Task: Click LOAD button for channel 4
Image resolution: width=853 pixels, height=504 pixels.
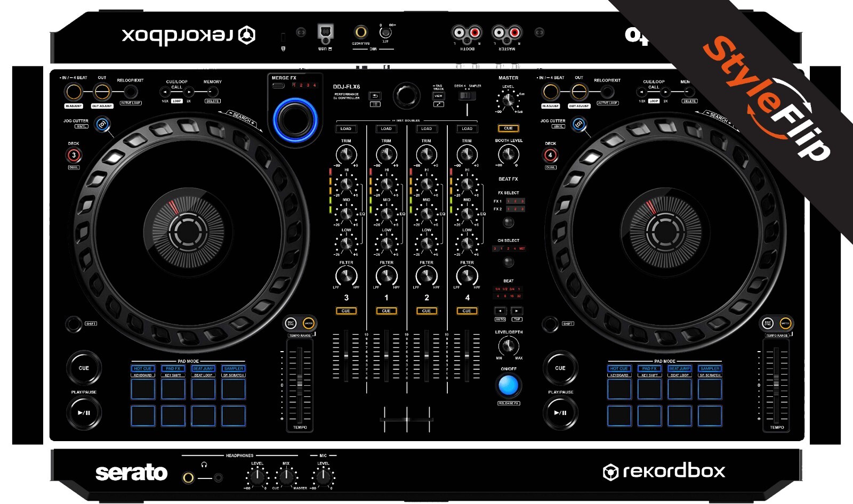Action: pyautogui.click(x=467, y=128)
